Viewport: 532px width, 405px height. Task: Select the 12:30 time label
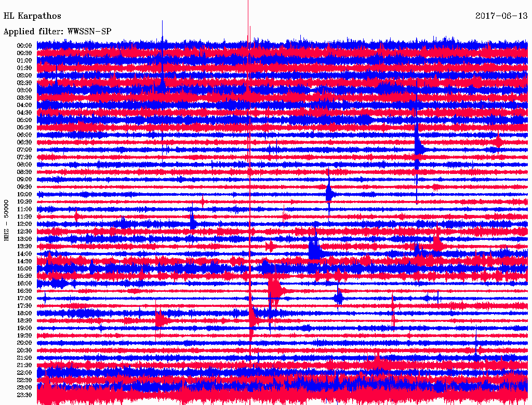[x=24, y=232]
